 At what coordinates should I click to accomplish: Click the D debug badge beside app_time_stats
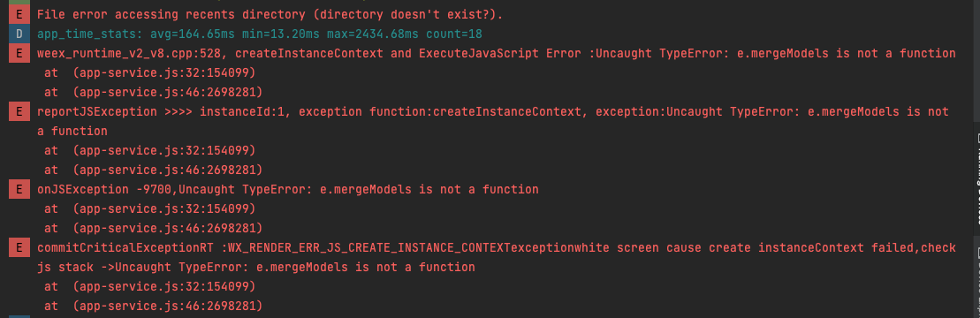pos(19,34)
